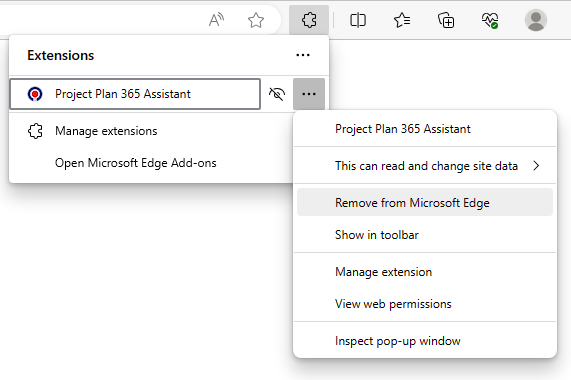Open Split screen from the toolbar
This screenshot has height=380, width=571.
click(x=358, y=20)
